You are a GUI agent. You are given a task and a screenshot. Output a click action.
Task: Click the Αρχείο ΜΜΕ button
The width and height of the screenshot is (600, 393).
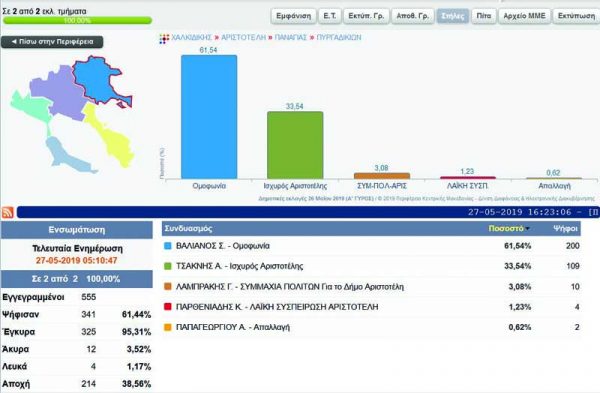click(524, 16)
